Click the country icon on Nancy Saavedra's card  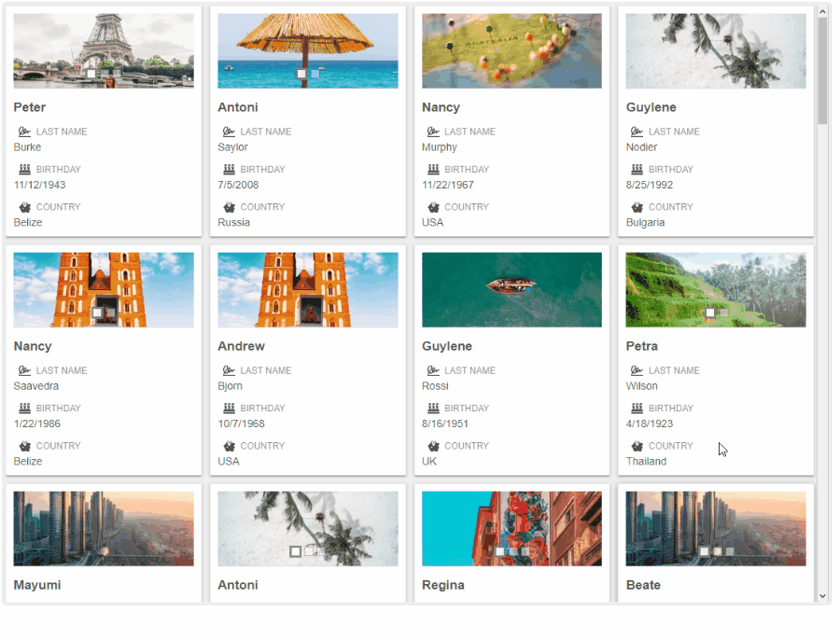(x=24, y=446)
